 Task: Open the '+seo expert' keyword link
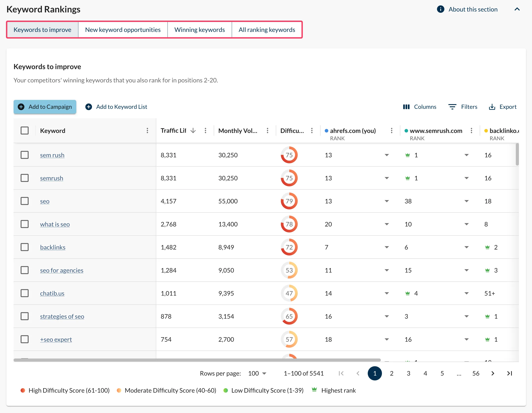pos(56,339)
